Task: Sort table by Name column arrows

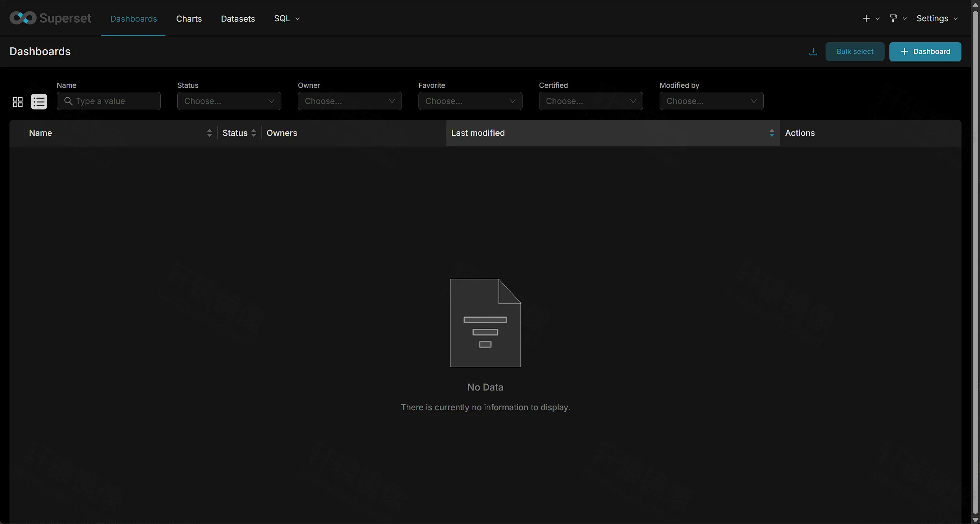Action: (x=209, y=133)
